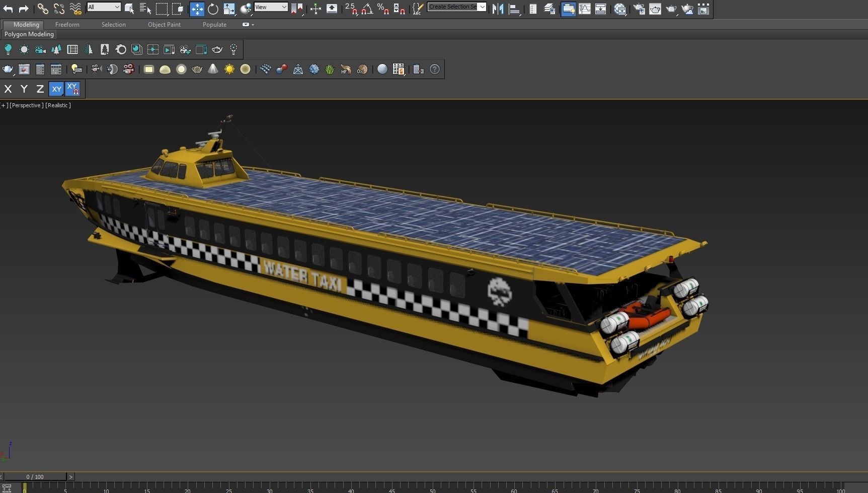
Task: Pick the Select Object cursor tool
Action: 129,9
